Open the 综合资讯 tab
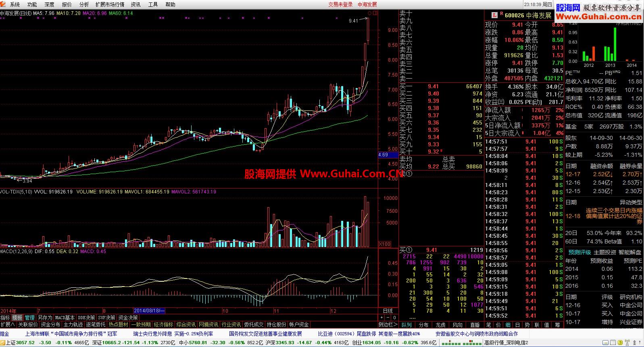Screen dimensions: 644x347 186,324
